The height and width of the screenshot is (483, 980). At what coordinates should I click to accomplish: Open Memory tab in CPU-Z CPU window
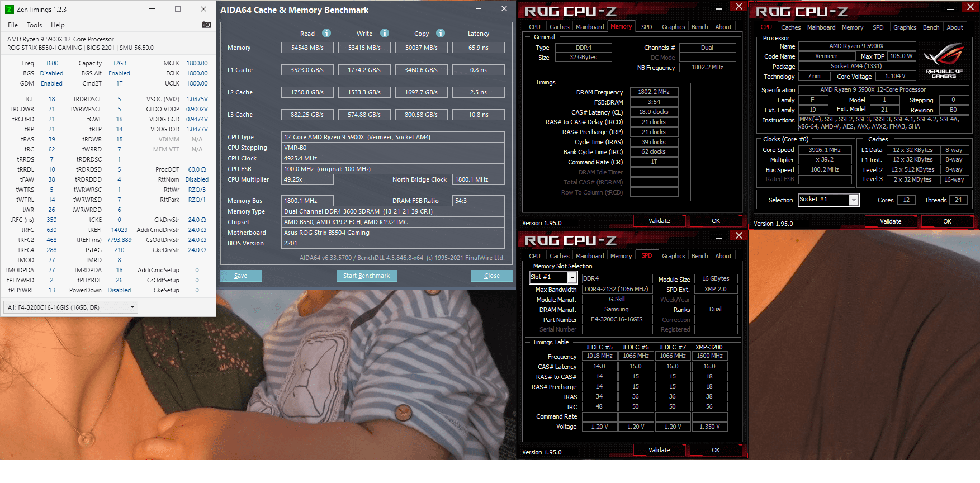[x=853, y=27]
